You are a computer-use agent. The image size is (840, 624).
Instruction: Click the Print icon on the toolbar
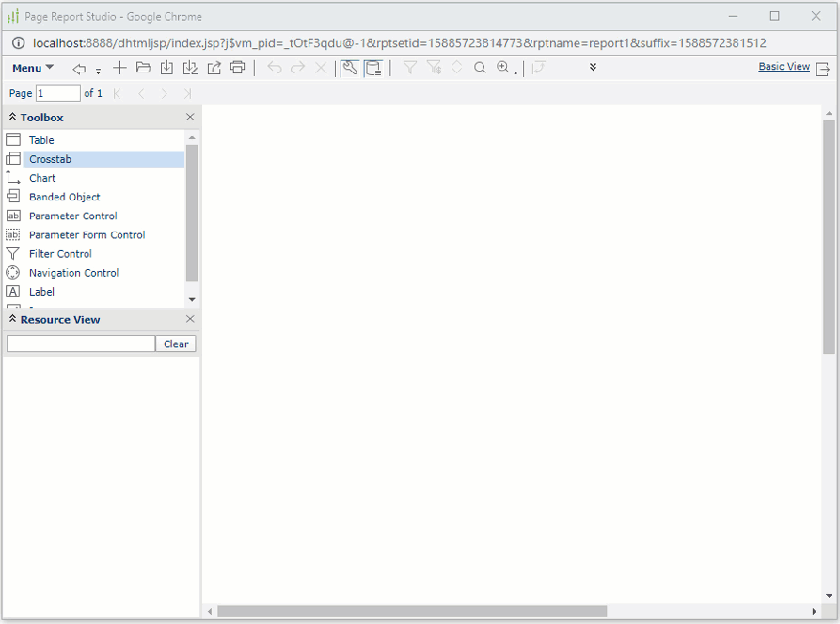237,68
